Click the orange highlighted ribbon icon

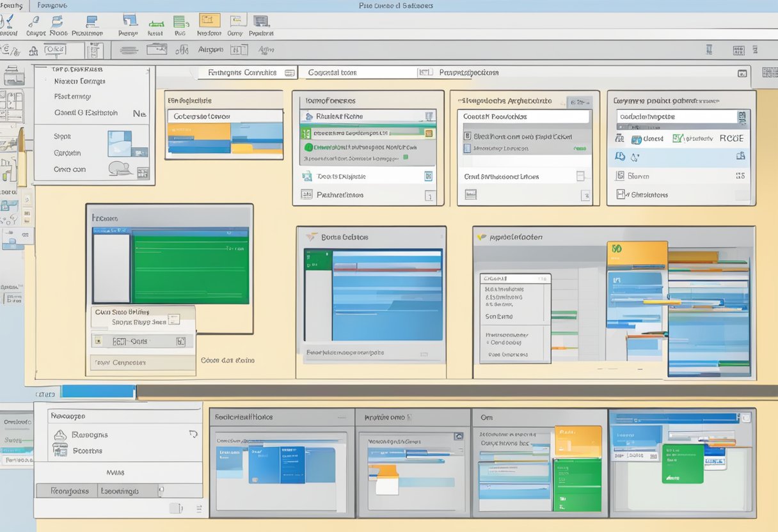pos(209,21)
